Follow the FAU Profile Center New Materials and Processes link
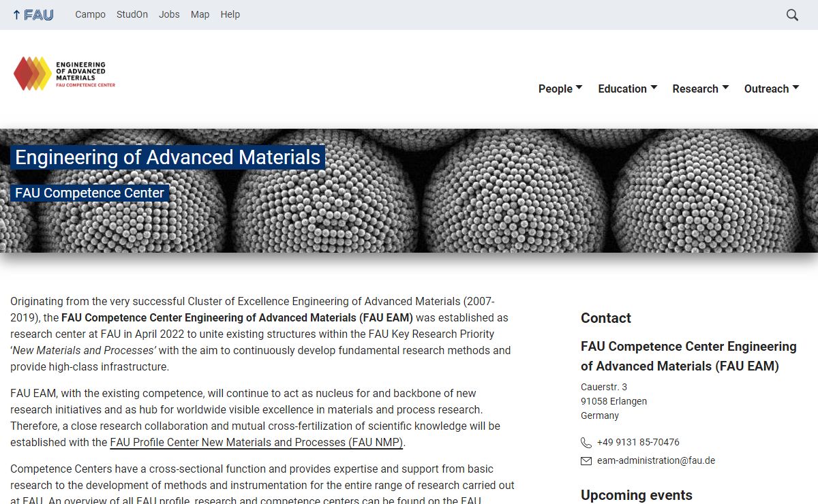 [257, 443]
